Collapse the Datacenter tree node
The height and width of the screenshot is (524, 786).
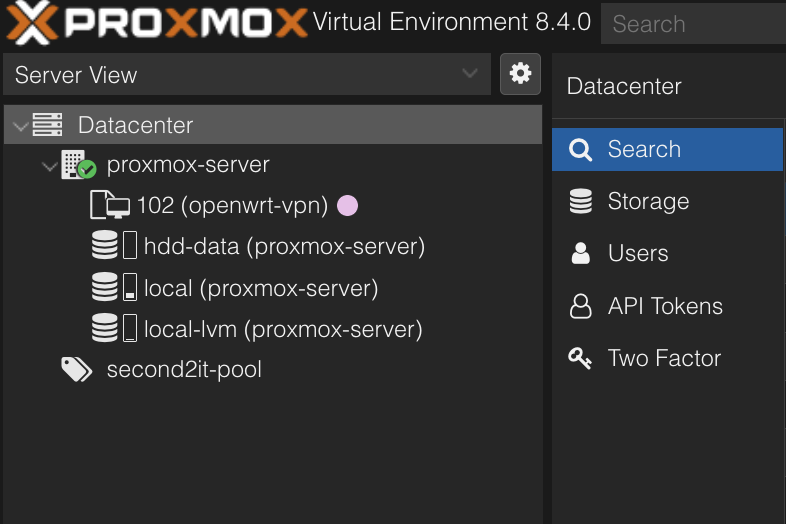(x=21, y=126)
